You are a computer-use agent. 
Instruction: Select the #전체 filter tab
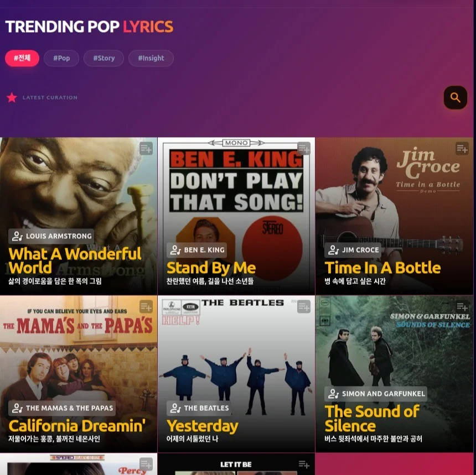pos(22,58)
